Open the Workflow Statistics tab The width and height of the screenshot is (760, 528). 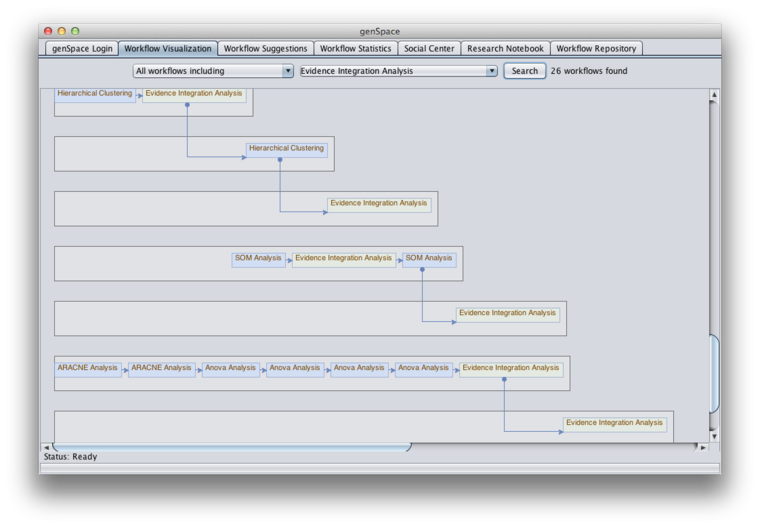355,48
